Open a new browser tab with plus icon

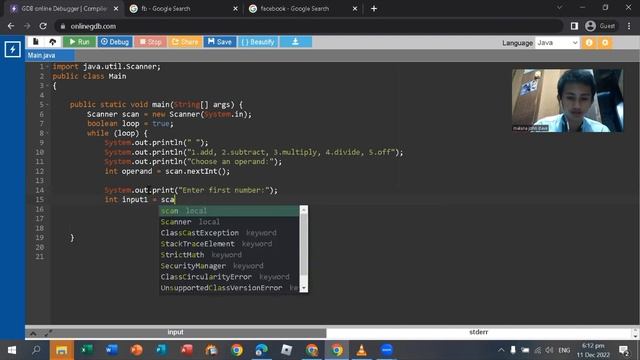(374, 9)
